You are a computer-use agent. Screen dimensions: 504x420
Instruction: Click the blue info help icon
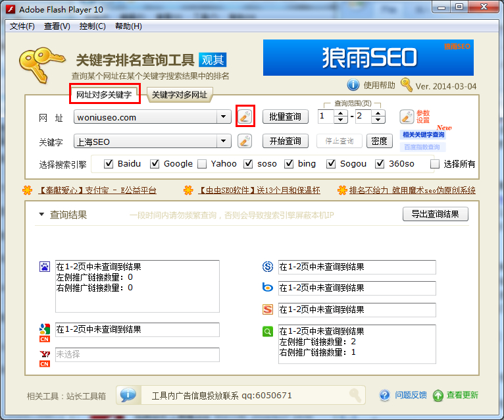tap(353, 85)
